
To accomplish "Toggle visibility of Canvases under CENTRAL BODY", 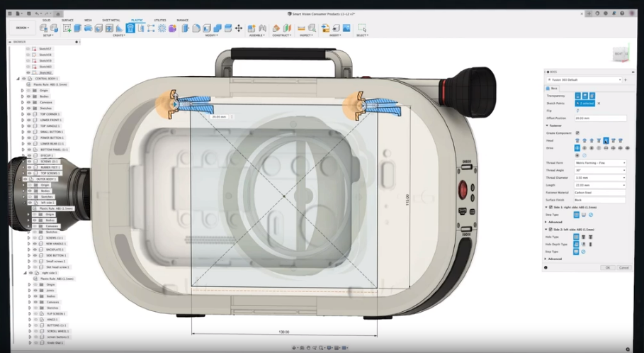I will (x=29, y=102).
